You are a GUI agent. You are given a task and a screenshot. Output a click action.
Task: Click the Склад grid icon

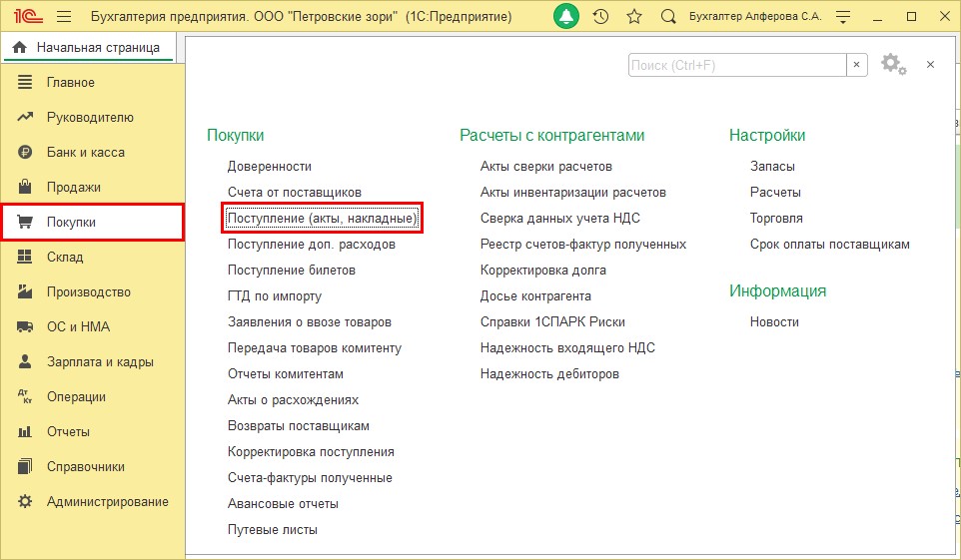(x=25, y=257)
